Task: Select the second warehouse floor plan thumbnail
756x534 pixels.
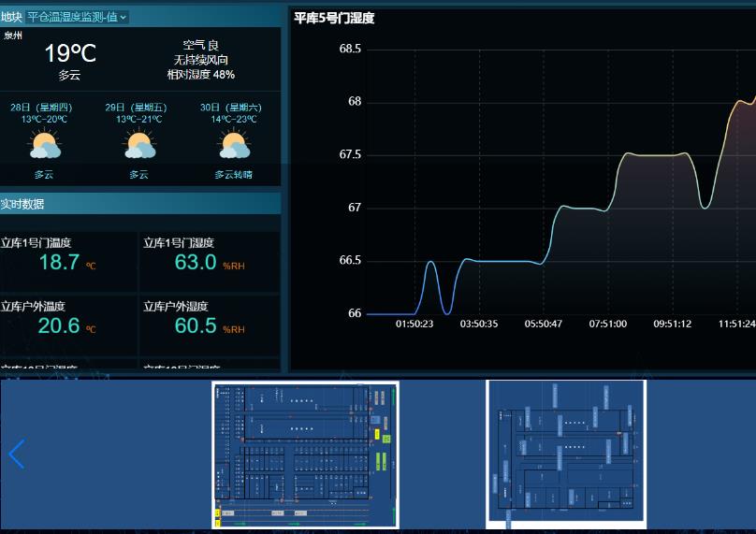Action: coord(566,454)
